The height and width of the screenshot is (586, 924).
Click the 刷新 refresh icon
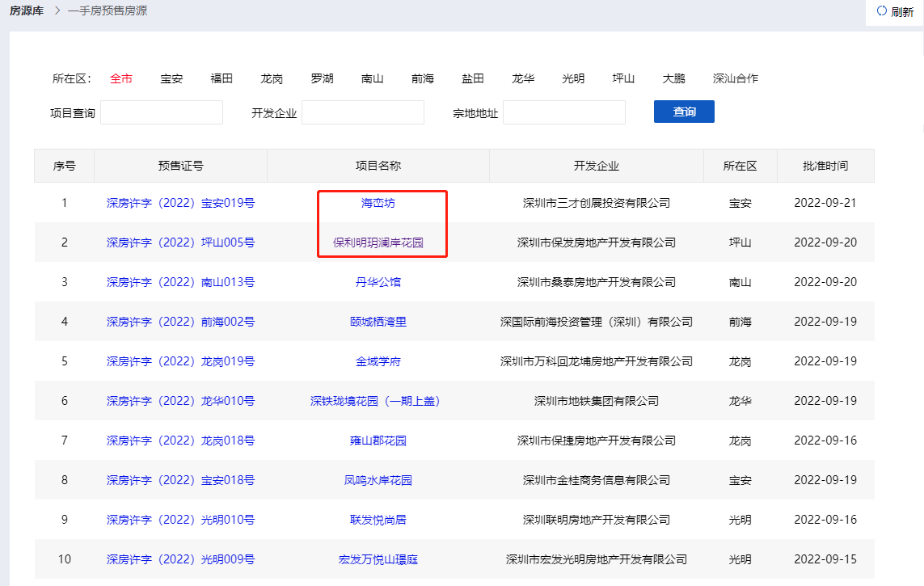tap(881, 11)
